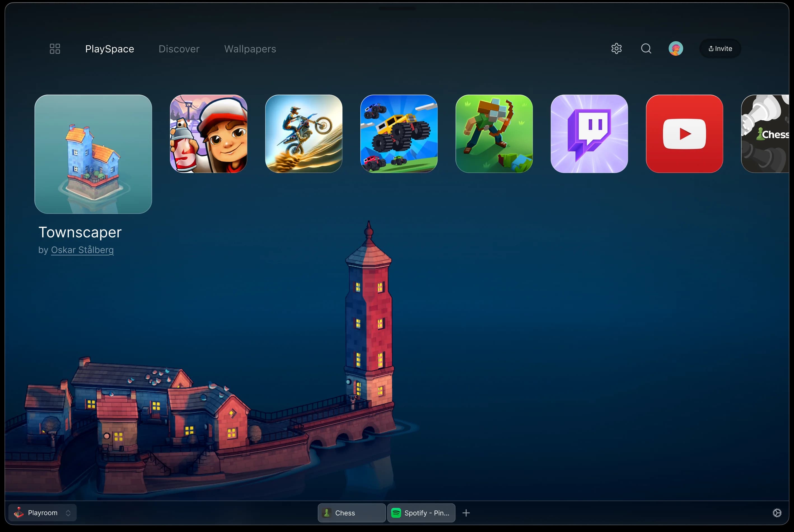Launch the dirt bike game icon
794x532 pixels.
coord(303,134)
